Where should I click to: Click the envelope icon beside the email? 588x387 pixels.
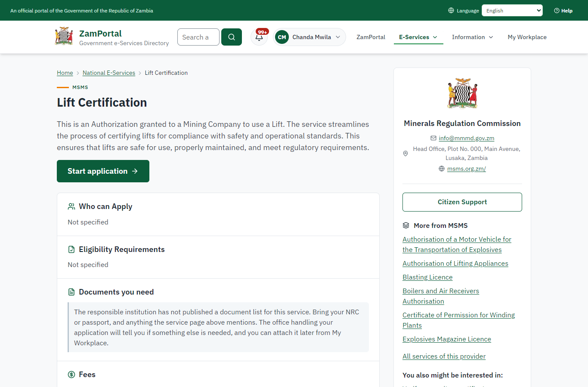[433, 138]
